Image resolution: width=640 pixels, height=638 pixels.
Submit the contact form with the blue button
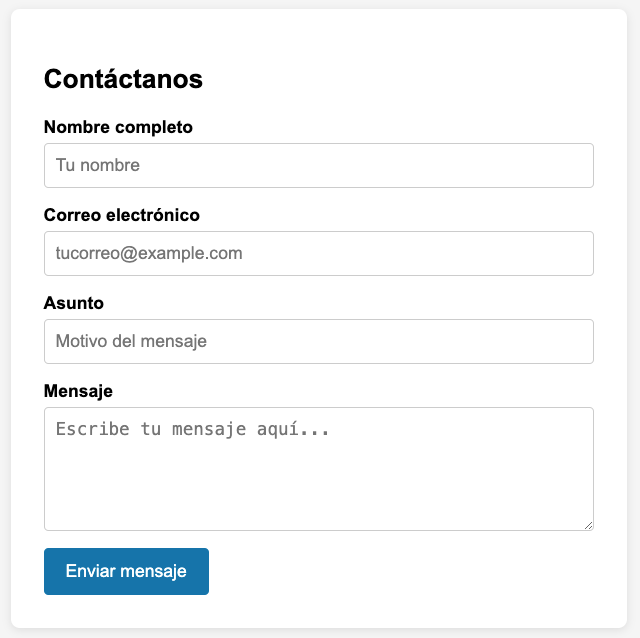coord(126,571)
